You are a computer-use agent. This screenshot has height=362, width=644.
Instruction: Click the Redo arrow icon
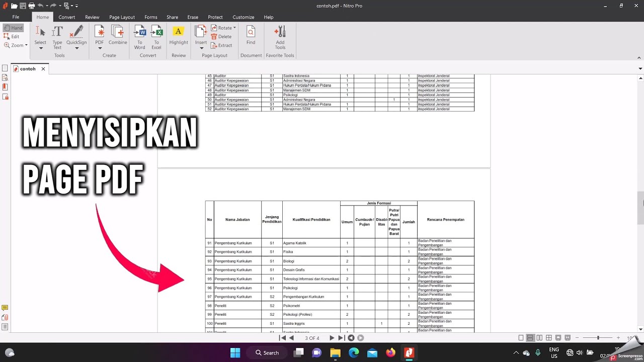pyautogui.click(x=53, y=6)
